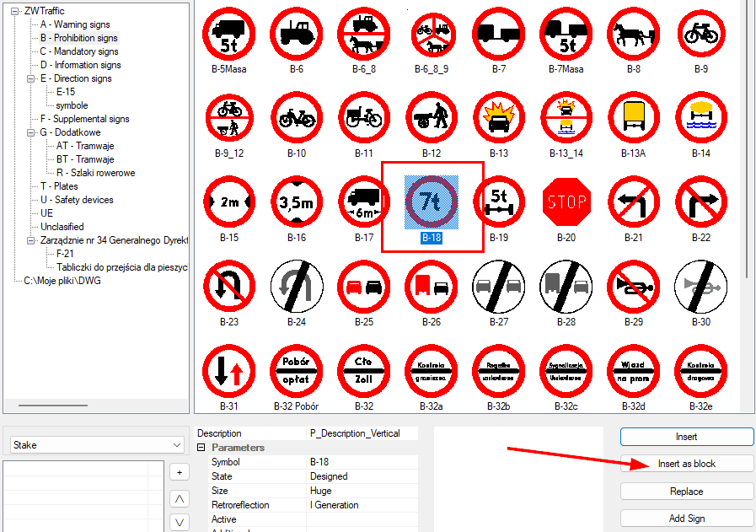Image resolution: width=756 pixels, height=532 pixels.
Task: Select D - Information signs category
Action: coord(81,65)
